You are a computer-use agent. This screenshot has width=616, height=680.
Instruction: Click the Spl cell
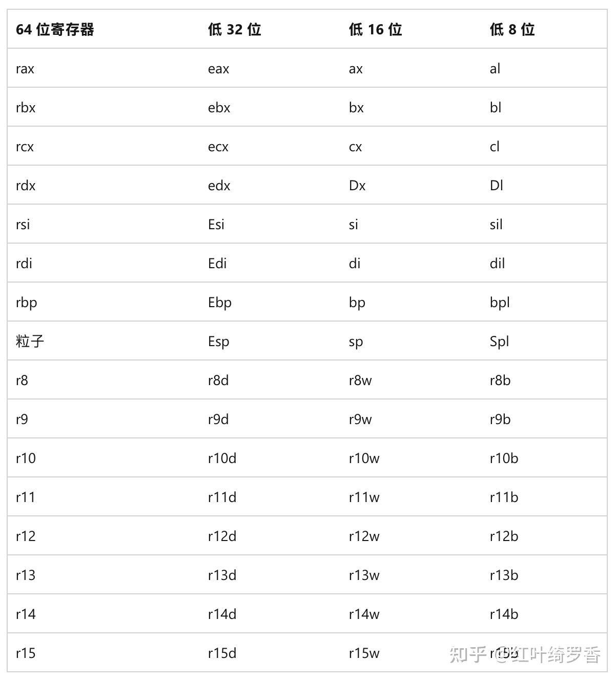tap(499, 342)
